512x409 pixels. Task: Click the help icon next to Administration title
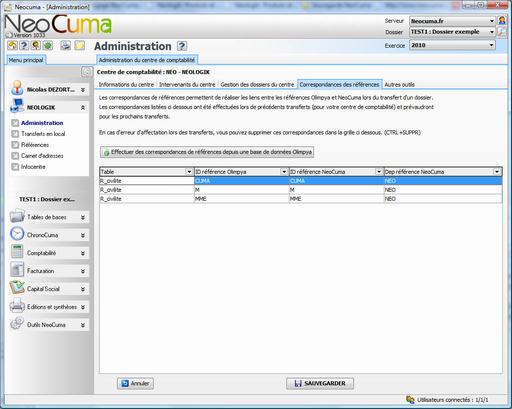pyautogui.click(x=182, y=46)
